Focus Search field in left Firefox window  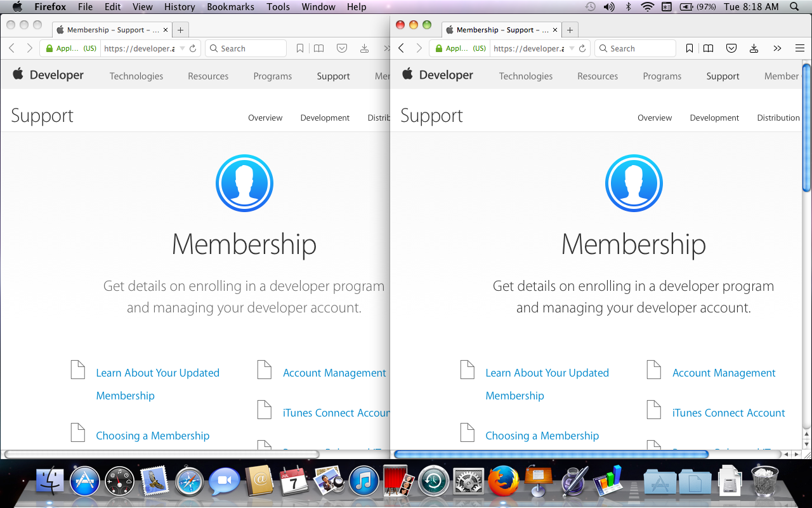tap(246, 48)
